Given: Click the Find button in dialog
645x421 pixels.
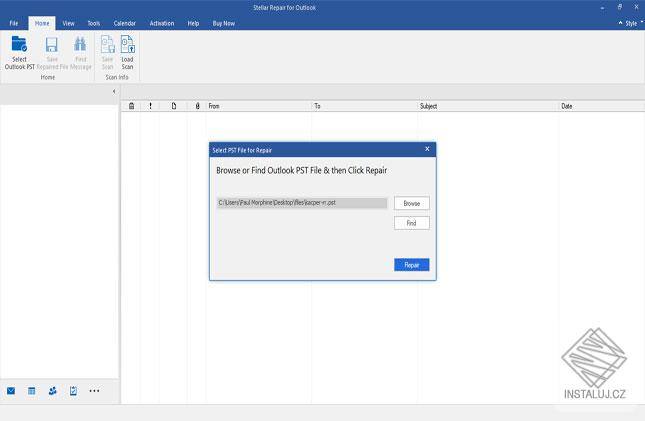Looking at the screenshot, I should (x=412, y=223).
